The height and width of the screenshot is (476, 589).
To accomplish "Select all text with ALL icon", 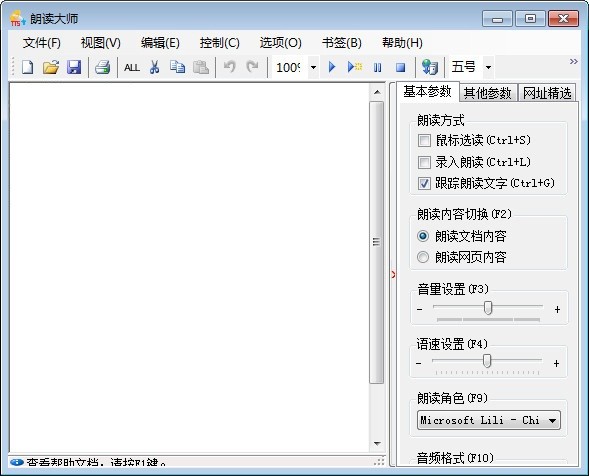I will click(132, 68).
